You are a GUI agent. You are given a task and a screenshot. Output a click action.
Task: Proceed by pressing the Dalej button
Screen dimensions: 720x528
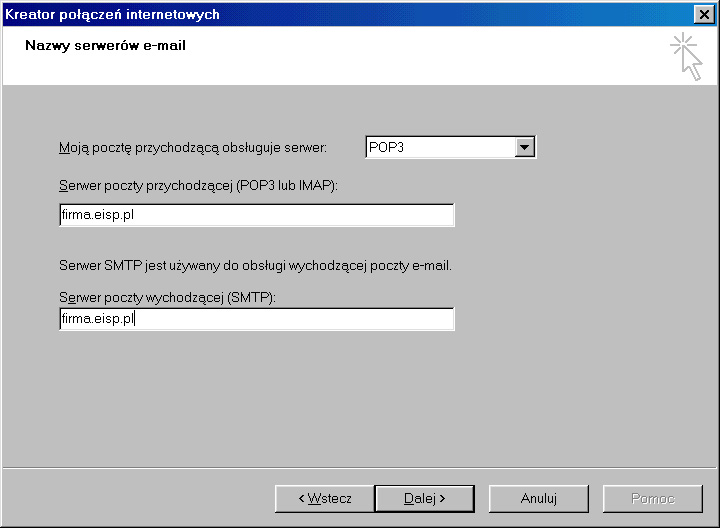pos(424,498)
